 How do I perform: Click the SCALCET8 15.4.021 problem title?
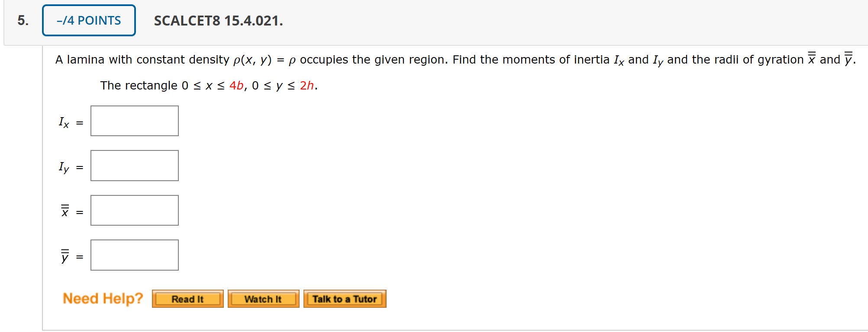pyautogui.click(x=218, y=21)
